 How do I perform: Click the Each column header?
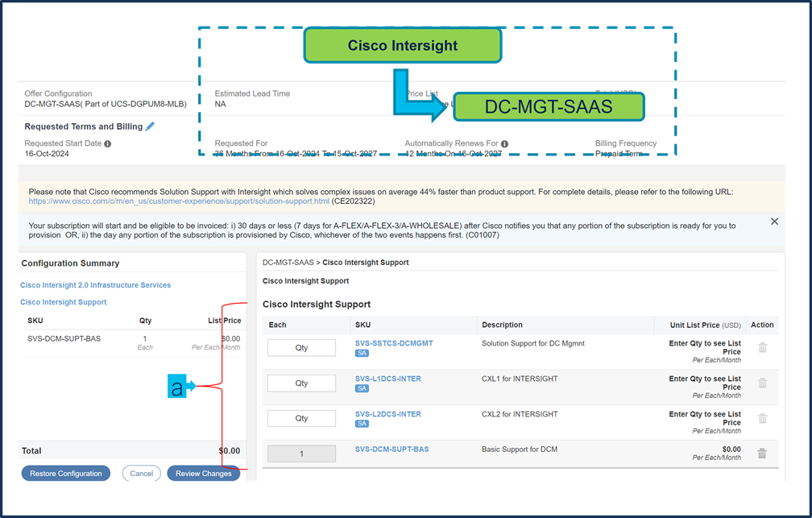coord(277,325)
